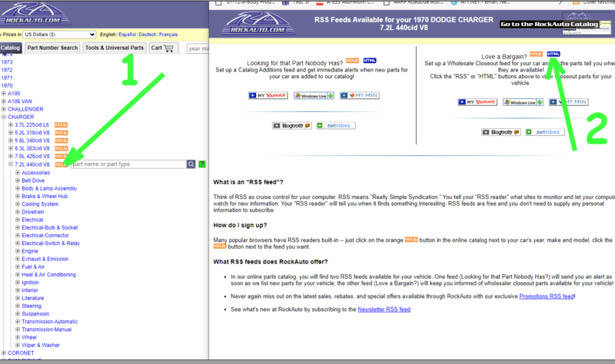
Task: Expand the CHALLENGER model node
Action: 4,109
